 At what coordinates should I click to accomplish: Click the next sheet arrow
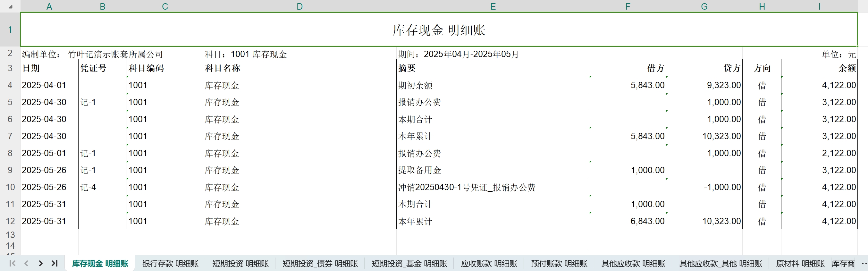pyautogui.click(x=40, y=263)
